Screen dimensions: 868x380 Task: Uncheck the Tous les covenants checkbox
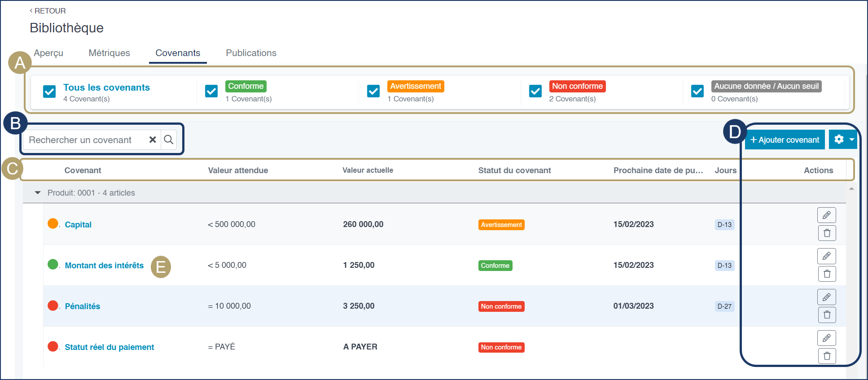(x=49, y=92)
